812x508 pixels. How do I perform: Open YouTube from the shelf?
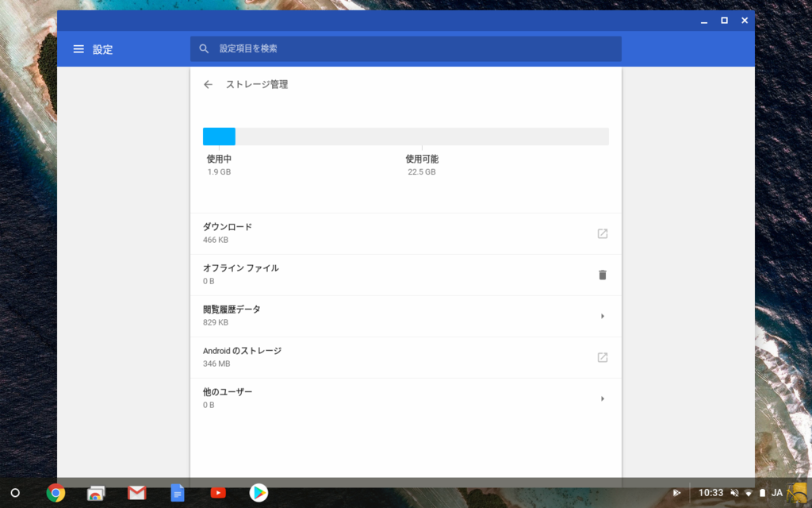click(x=218, y=493)
